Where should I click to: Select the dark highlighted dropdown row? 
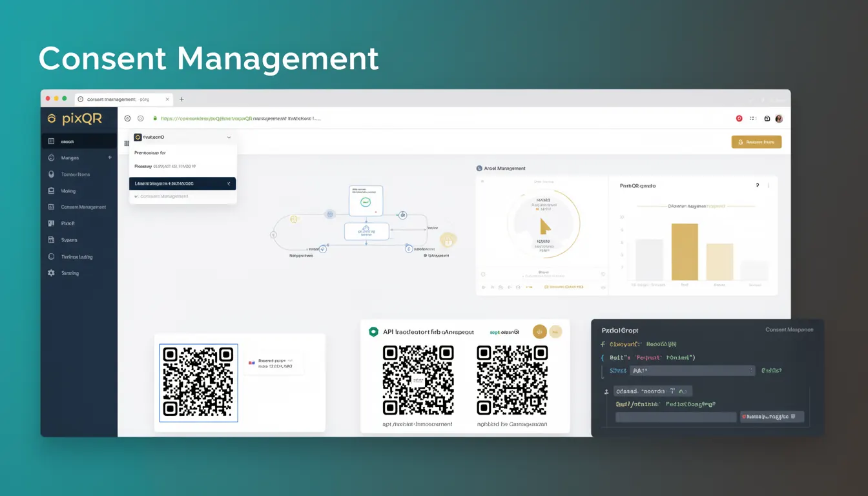183,183
